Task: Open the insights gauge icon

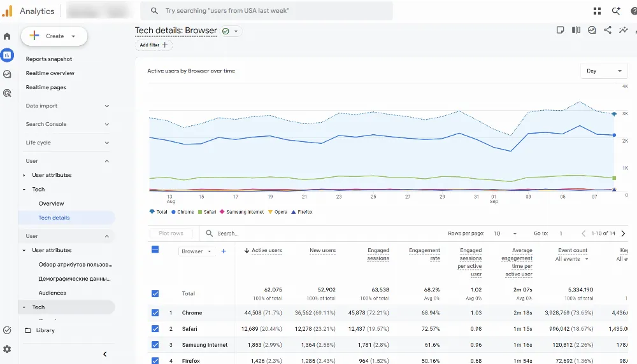Action: tap(592, 30)
